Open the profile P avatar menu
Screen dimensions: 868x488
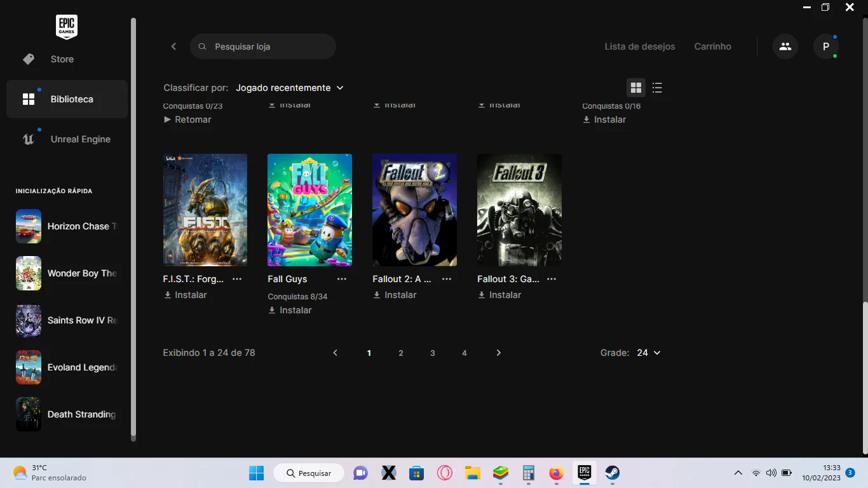click(826, 46)
